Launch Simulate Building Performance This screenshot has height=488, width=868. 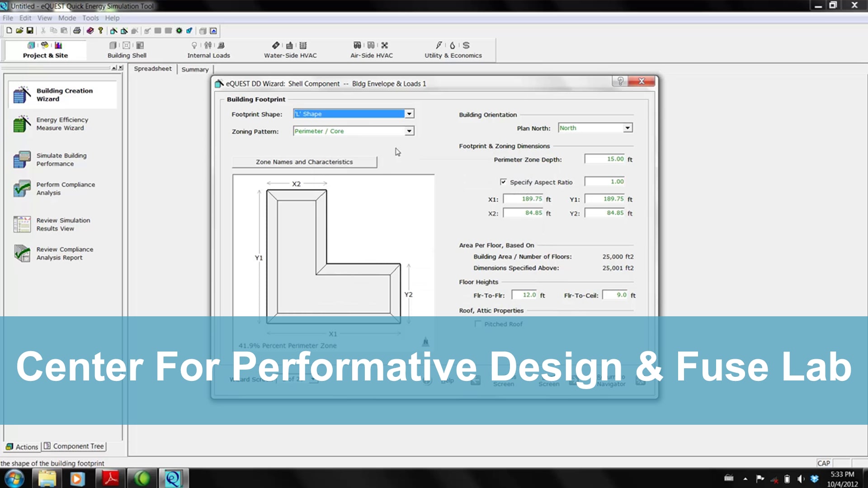pyautogui.click(x=61, y=159)
